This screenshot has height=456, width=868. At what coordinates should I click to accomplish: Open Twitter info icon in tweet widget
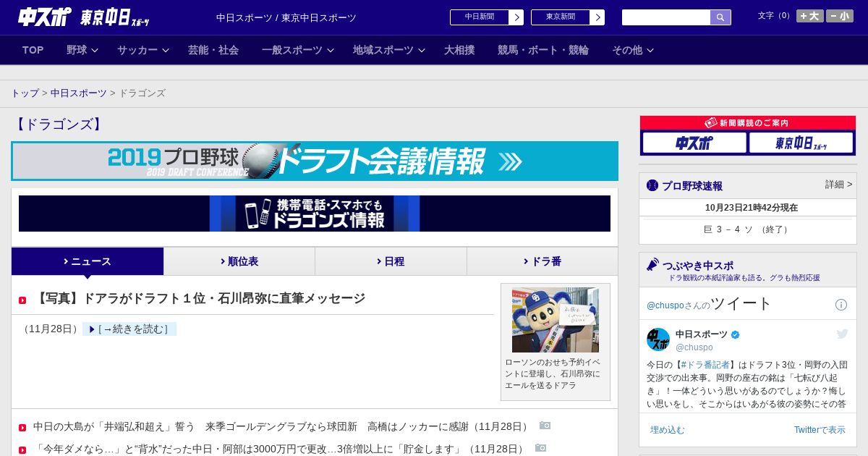(841, 305)
